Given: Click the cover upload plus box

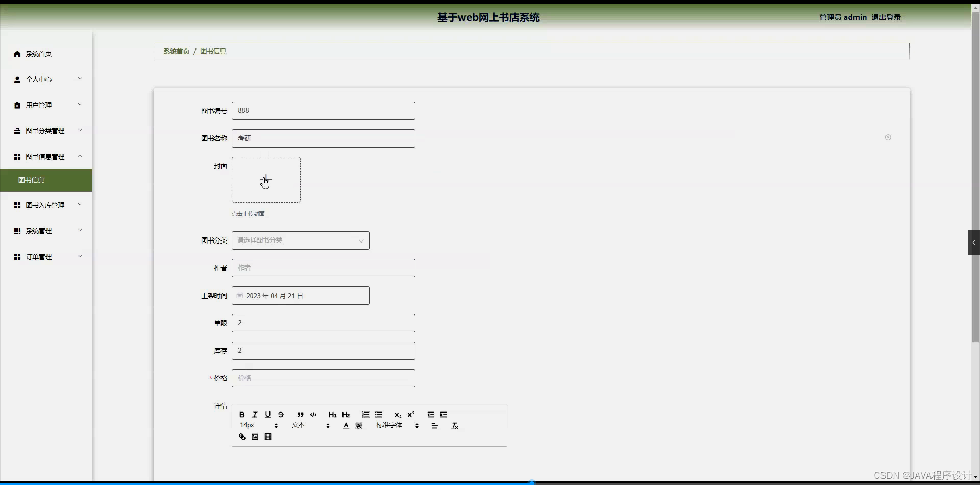Looking at the screenshot, I should [266, 180].
